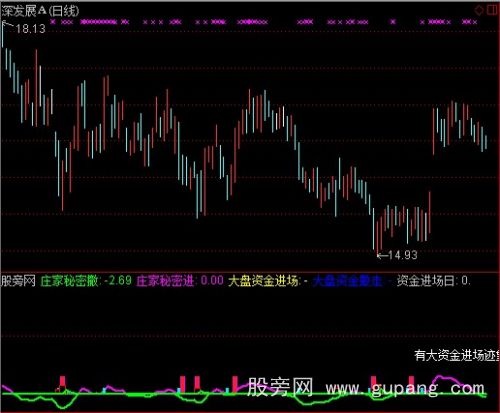This screenshot has height=413, width=500.
Task: Click the split-window icon at the chart's top-right
Action: [492, 10]
